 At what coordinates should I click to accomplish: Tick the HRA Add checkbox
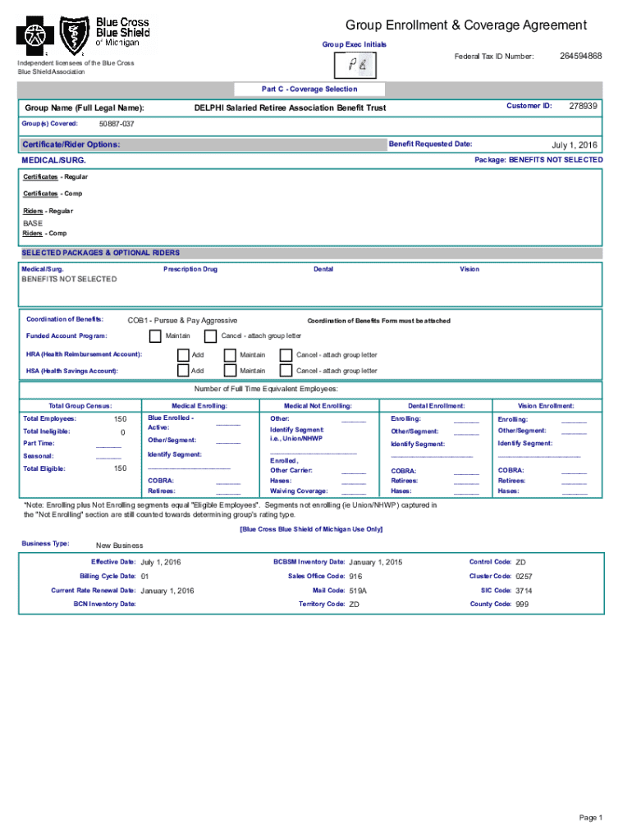tap(184, 354)
